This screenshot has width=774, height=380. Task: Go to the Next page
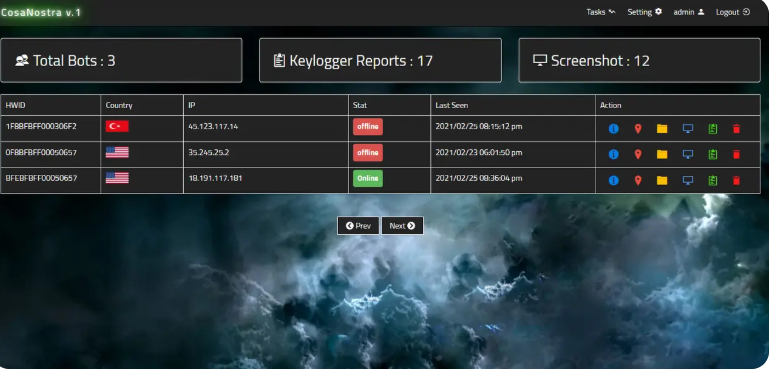(x=402, y=226)
